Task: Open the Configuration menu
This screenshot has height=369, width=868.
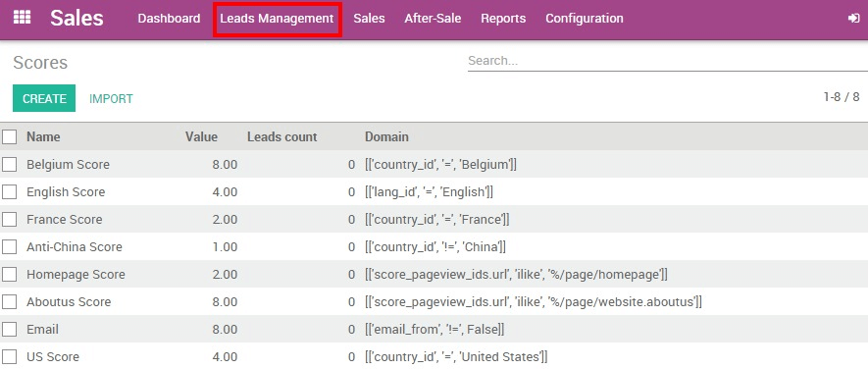Action: point(585,19)
